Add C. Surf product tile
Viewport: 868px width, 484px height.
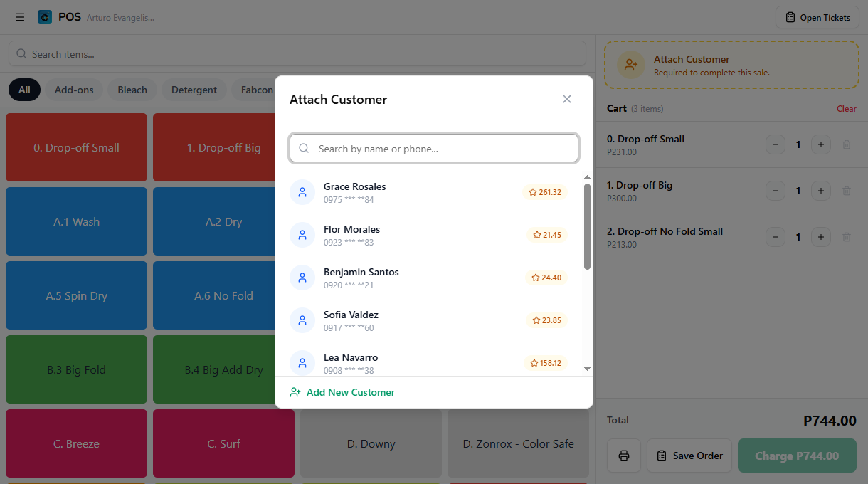(223, 443)
